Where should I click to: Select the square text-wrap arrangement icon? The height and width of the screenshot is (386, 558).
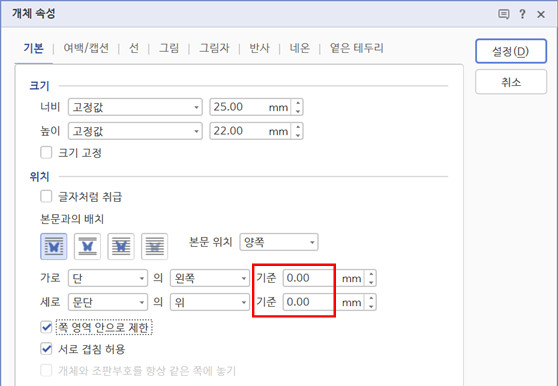tap(54, 246)
